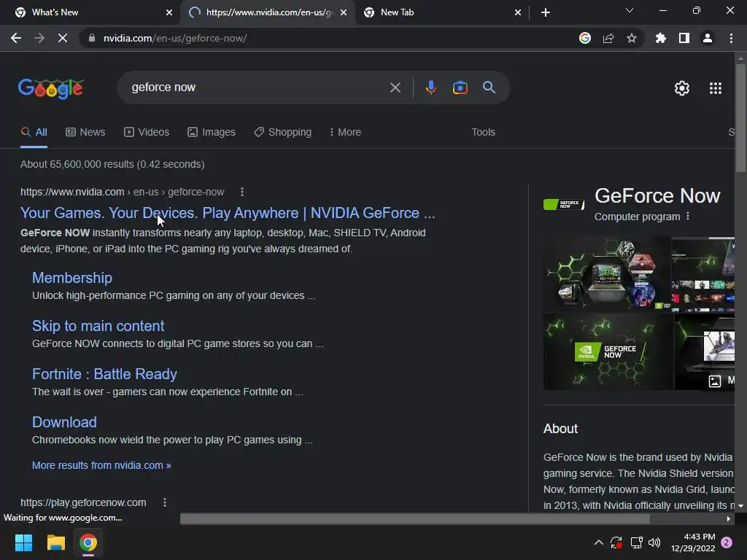Close the nvidia.com tab
The image size is (747, 560).
[x=344, y=12]
